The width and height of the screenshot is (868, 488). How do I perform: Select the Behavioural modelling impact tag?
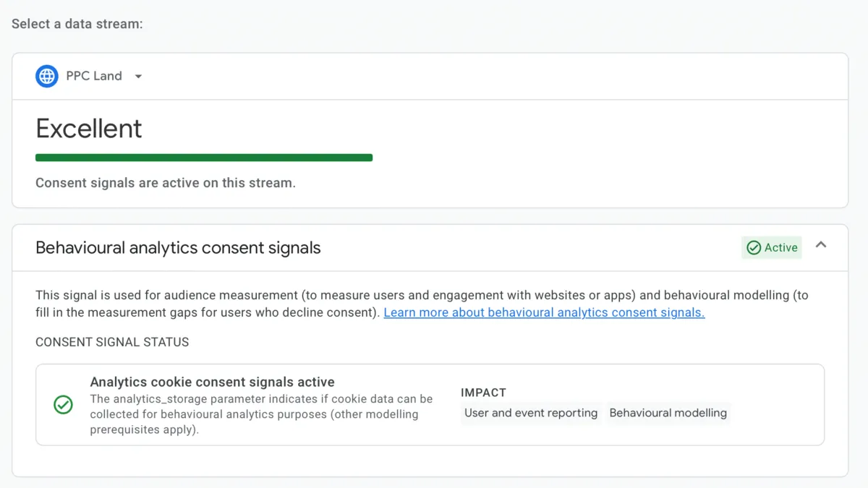pyautogui.click(x=668, y=413)
